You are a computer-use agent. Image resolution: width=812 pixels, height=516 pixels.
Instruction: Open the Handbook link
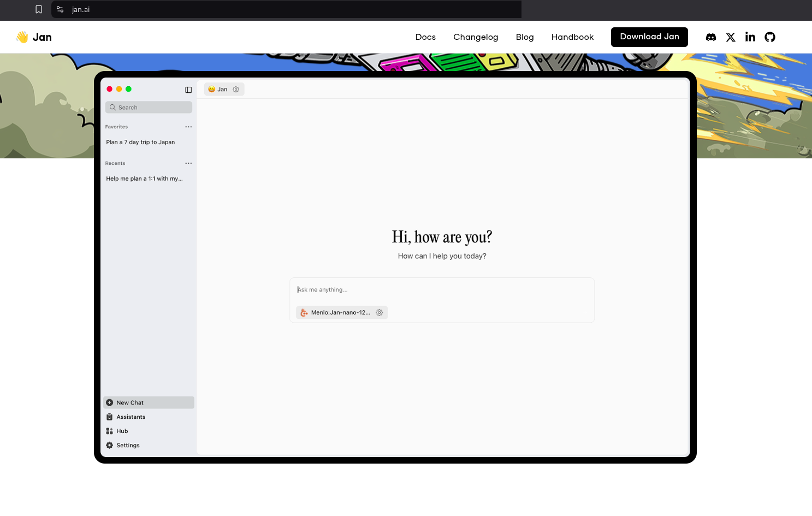[x=572, y=37]
